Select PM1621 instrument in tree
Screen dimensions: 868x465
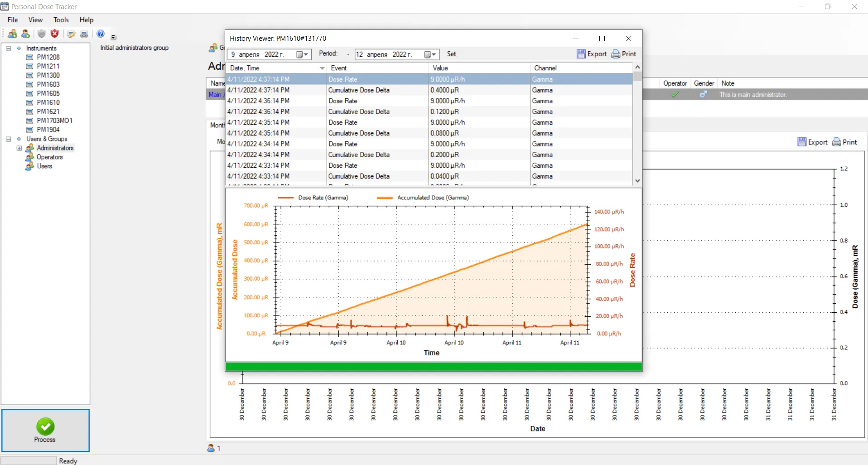tap(48, 111)
